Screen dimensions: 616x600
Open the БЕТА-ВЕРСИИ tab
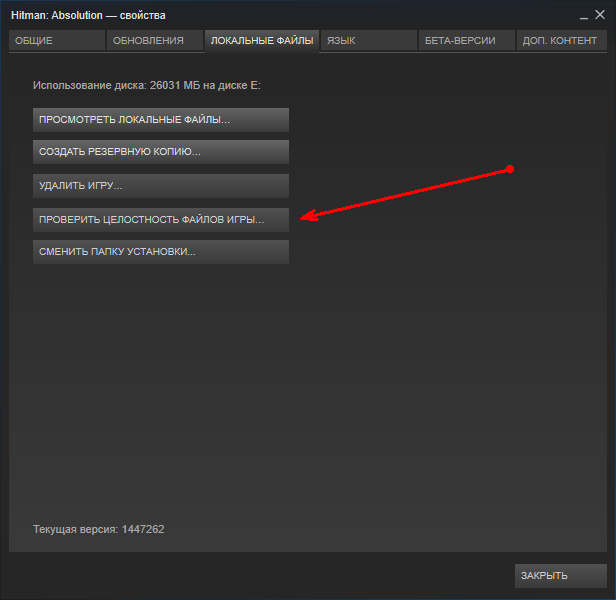(x=466, y=40)
